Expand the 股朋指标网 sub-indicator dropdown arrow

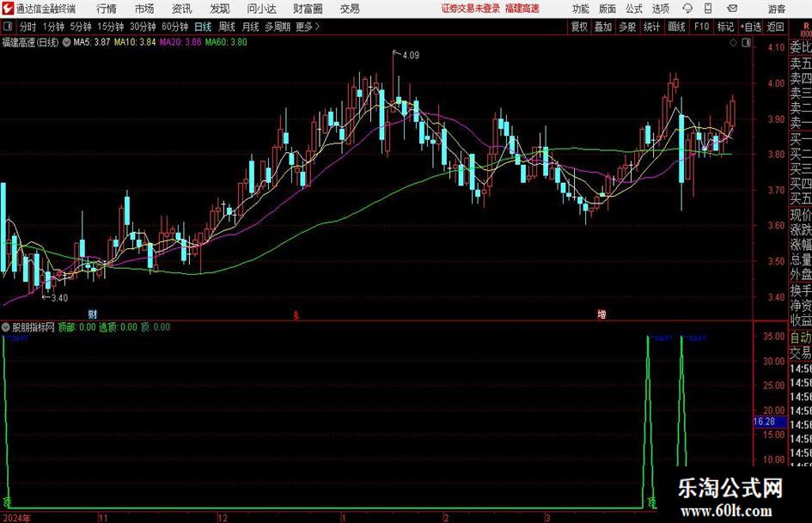(6, 327)
